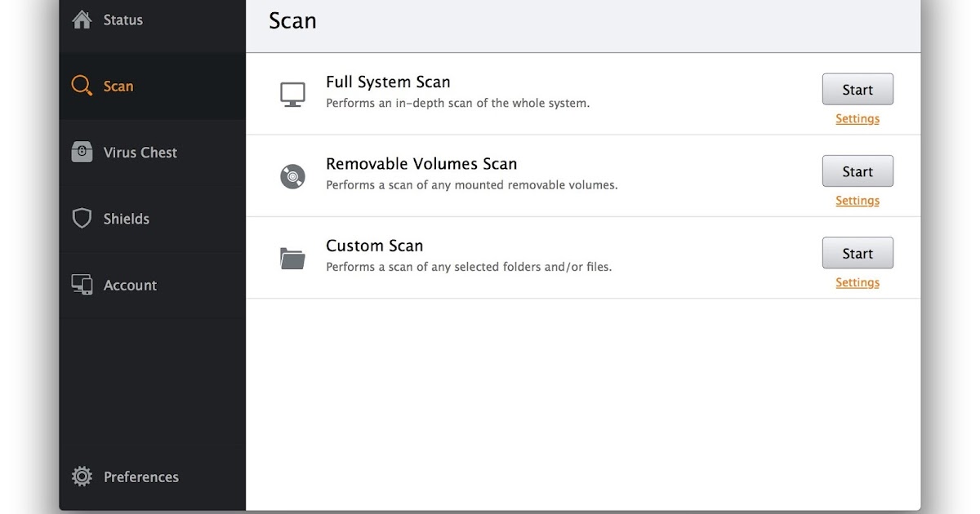Switch to Virus Chest section label
980x514 pixels.
pos(140,153)
